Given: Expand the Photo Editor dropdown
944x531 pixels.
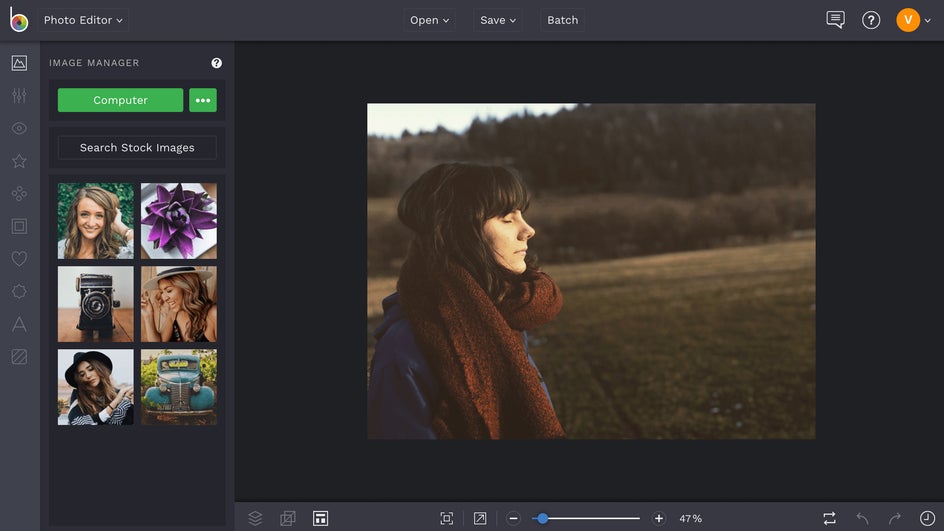Looking at the screenshot, I should tap(83, 20).
